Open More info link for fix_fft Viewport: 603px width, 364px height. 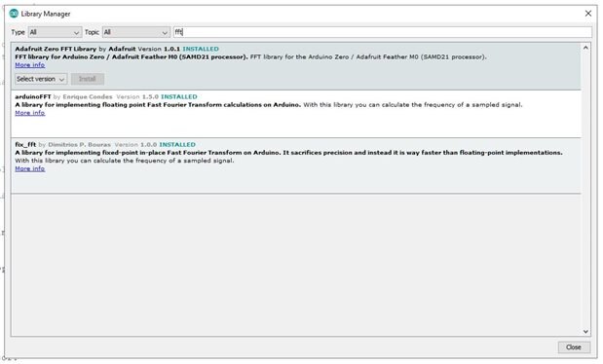tap(30, 168)
